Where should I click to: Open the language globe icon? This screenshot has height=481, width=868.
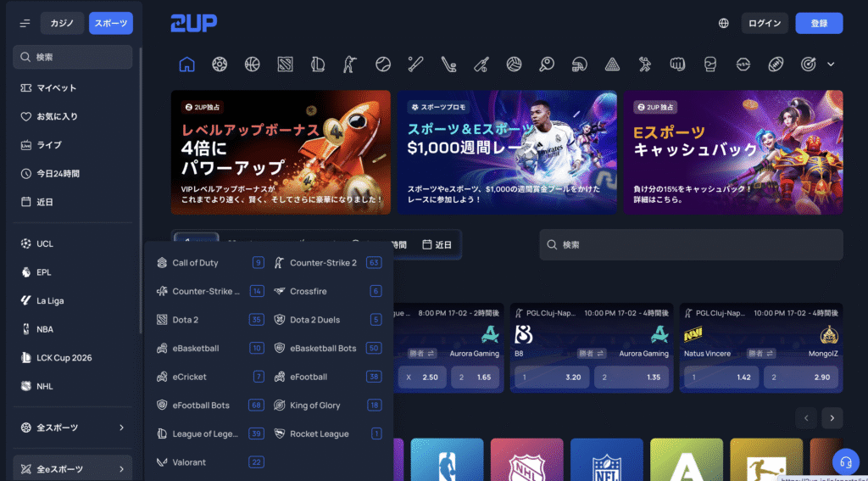click(724, 23)
